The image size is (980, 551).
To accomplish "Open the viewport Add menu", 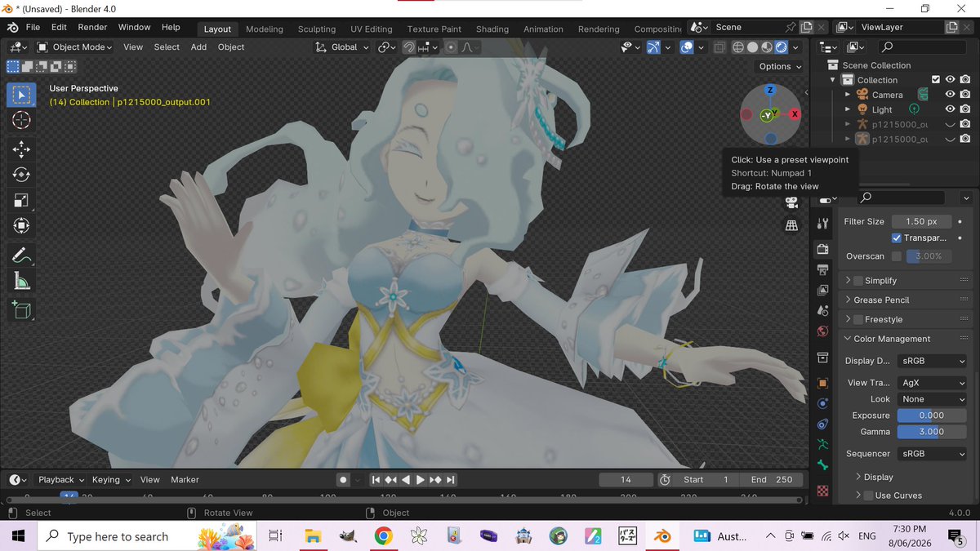I will click(198, 47).
